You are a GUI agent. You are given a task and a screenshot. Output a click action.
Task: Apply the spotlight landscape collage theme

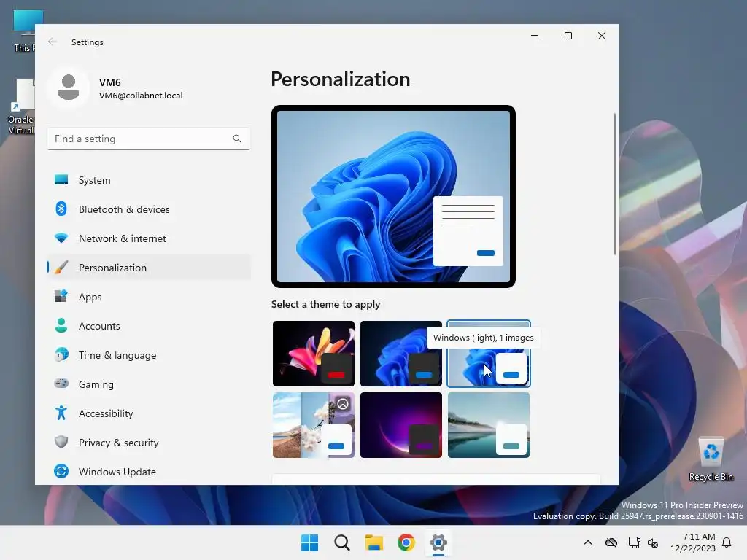pos(314,425)
